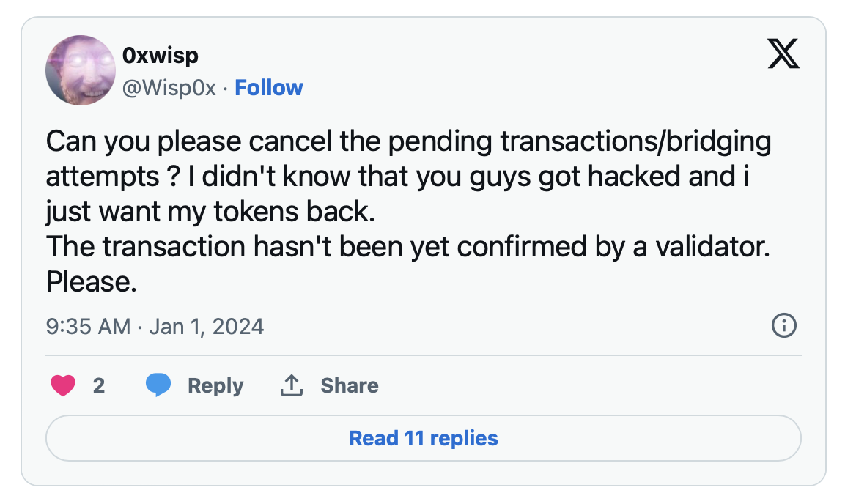Click the Share text label
Image resolution: width=856 pixels, height=504 pixels.
349,385
